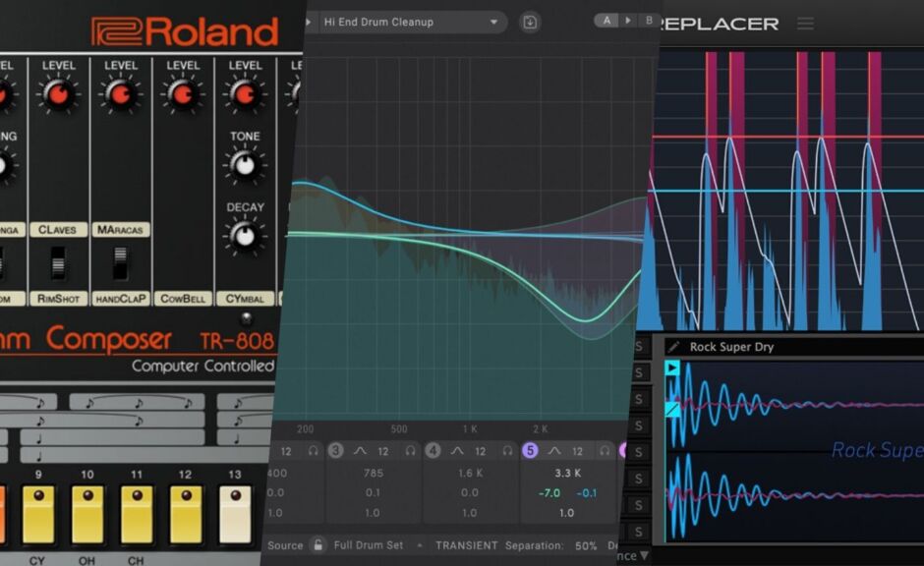This screenshot has height=566, width=924.
Task: Click the HandClap instrument label
Action: [x=120, y=299]
